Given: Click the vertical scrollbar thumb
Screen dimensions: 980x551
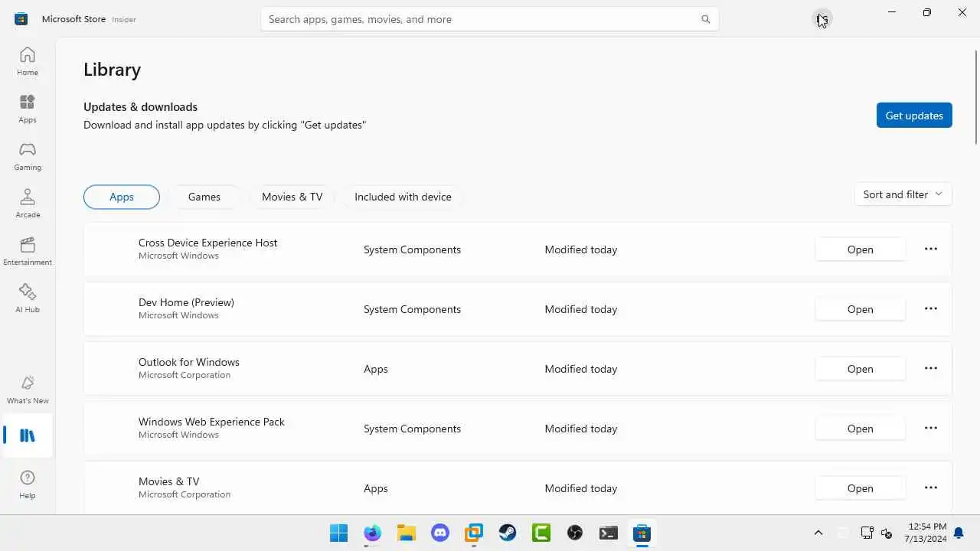Looking at the screenshot, I should (976, 96).
